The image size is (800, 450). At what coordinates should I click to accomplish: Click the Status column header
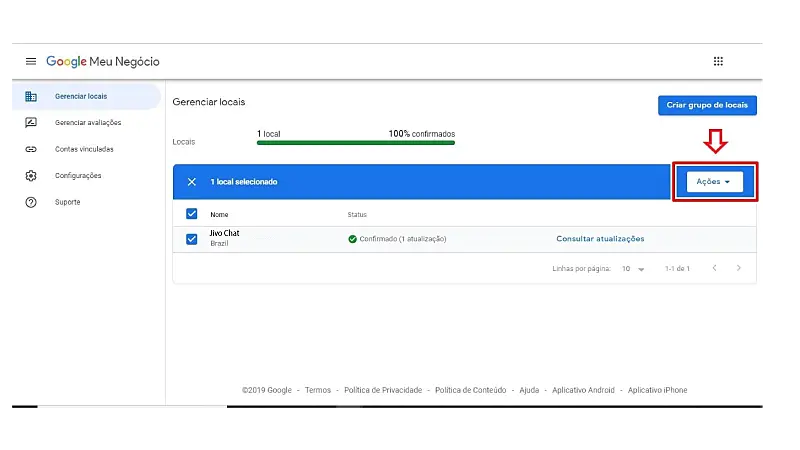[x=357, y=215]
